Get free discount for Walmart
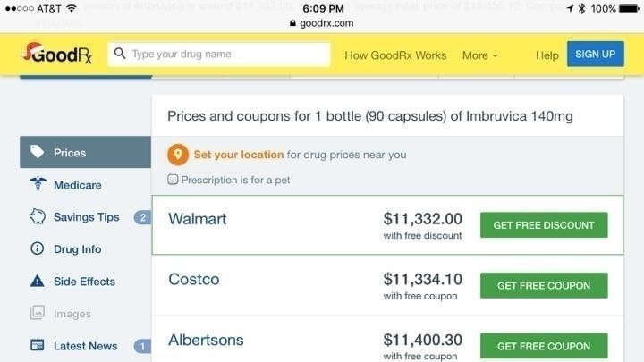Image resolution: width=644 pixels, height=362 pixels. [544, 225]
